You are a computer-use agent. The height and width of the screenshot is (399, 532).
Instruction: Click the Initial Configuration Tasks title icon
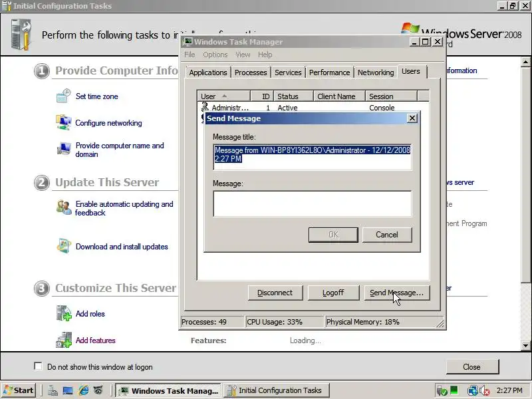click(7, 6)
